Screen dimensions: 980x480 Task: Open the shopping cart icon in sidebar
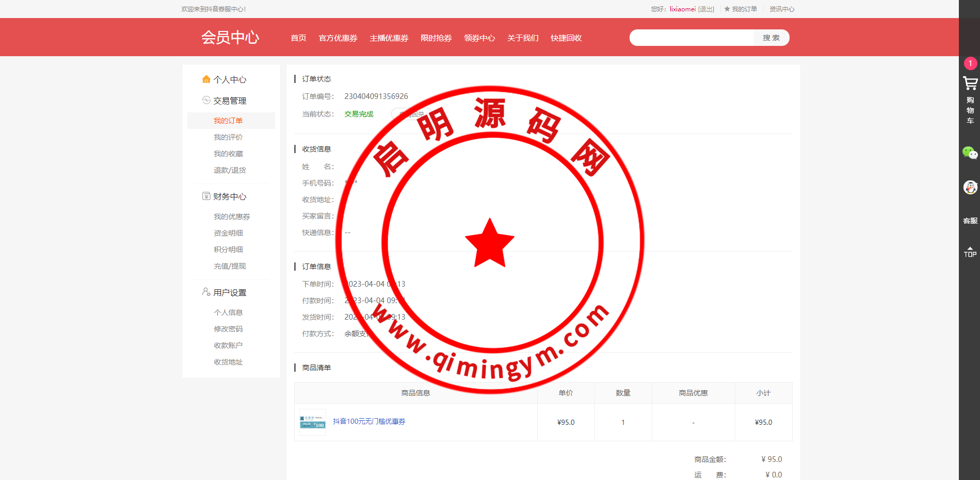(x=970, y=84)
